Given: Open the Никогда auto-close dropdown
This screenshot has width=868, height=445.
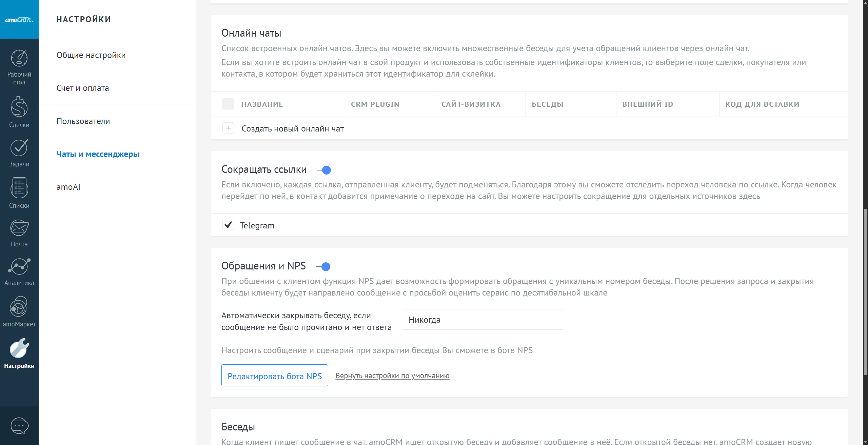Looking at the screenshot, I should [x=482, y=320].
